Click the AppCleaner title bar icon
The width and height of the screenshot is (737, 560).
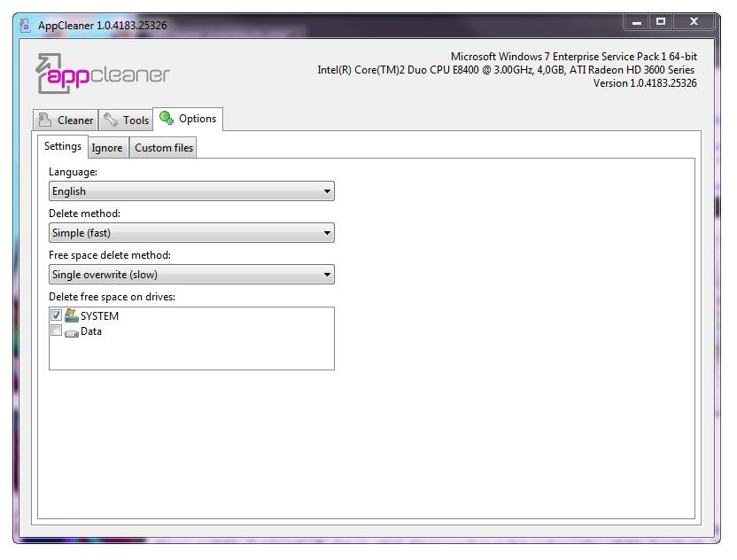click(x=26, y=26)
